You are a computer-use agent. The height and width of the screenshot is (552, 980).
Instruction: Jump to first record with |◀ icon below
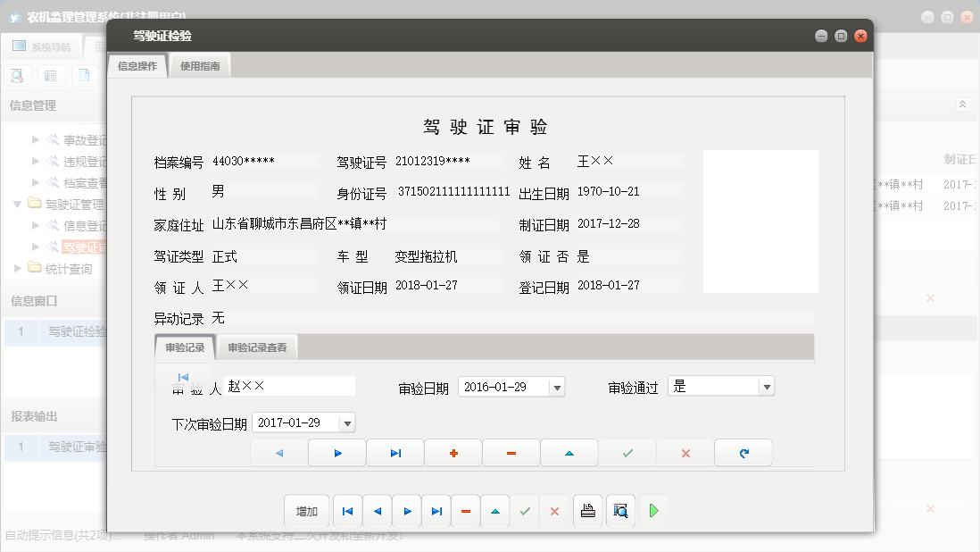click(347, 511)
